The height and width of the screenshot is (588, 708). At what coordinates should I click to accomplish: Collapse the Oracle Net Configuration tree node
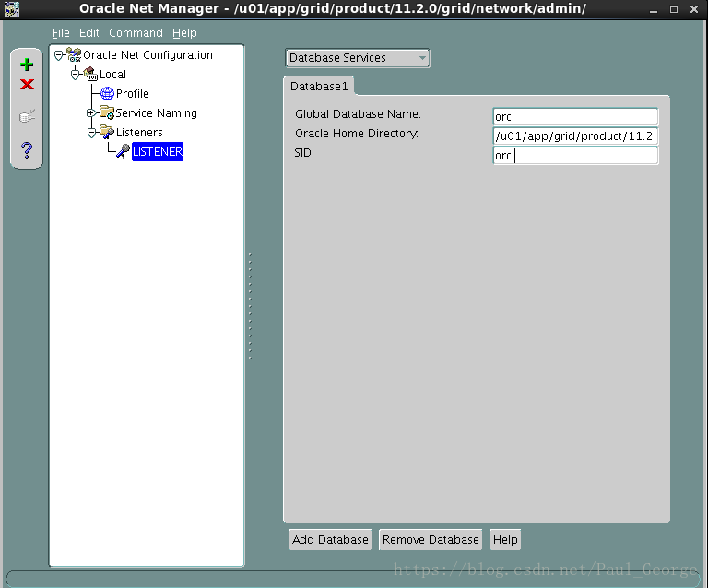tap(58, 55)
